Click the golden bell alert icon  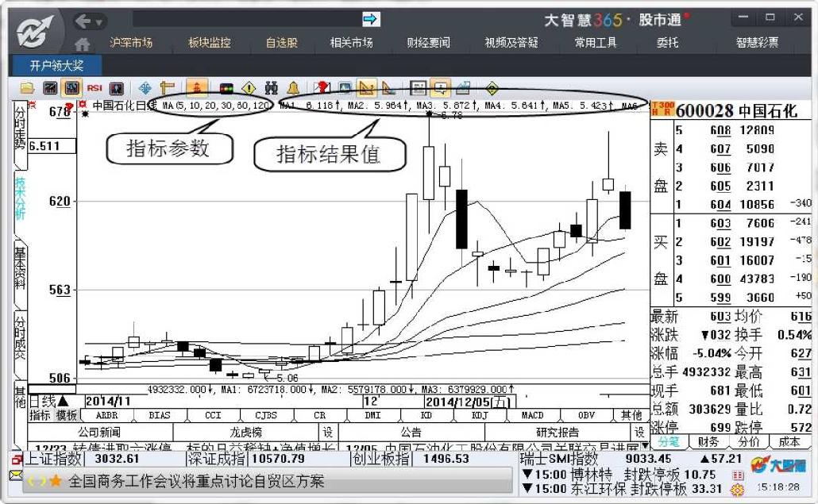coord(293,88)
